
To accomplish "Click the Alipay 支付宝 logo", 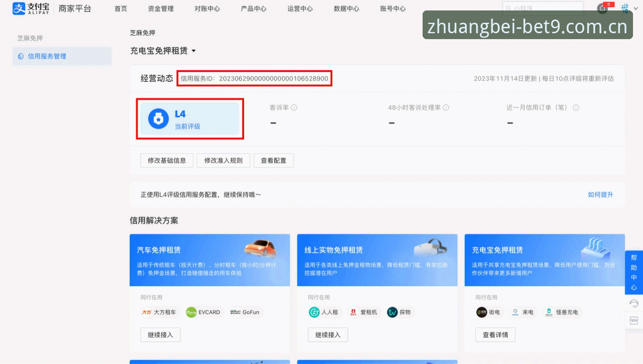I will click(x=31, y=8).
